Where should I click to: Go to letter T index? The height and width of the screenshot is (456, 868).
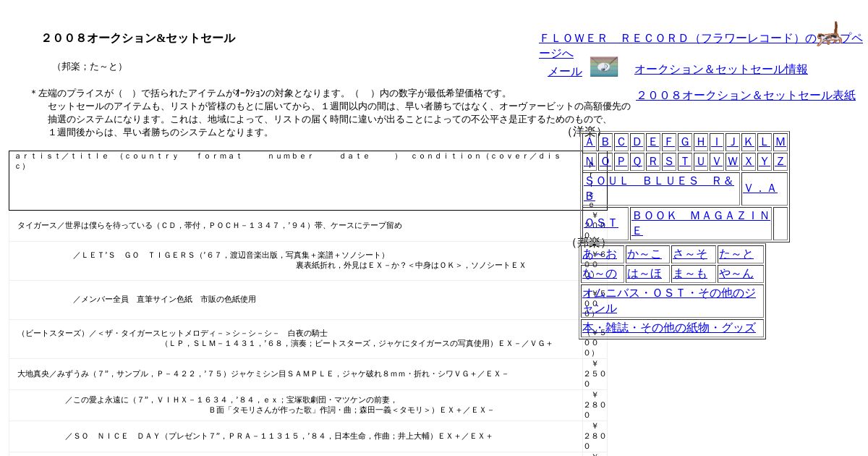[x=685, y=161]
